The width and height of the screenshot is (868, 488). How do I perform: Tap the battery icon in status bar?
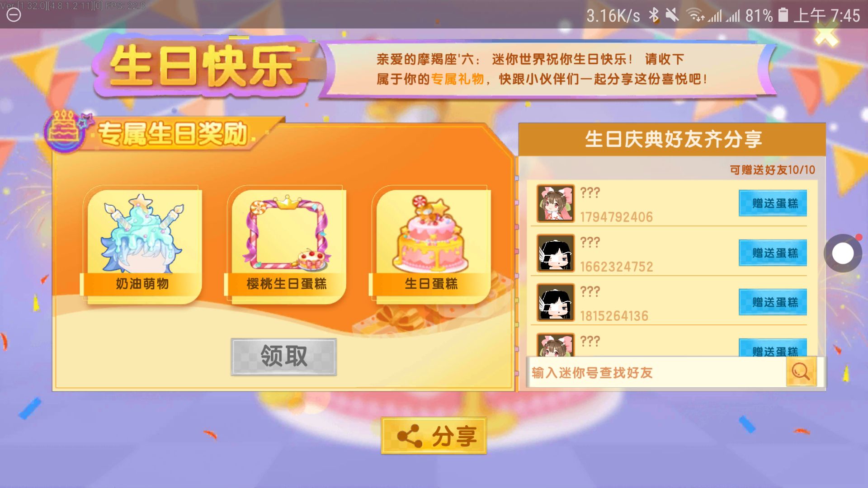[783, 15]
